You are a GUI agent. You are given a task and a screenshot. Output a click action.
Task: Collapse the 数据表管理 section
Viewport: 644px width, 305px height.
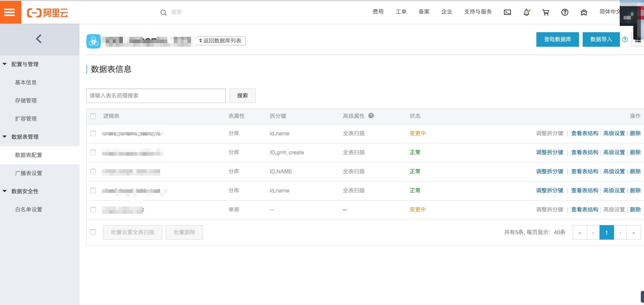point(5,137)
